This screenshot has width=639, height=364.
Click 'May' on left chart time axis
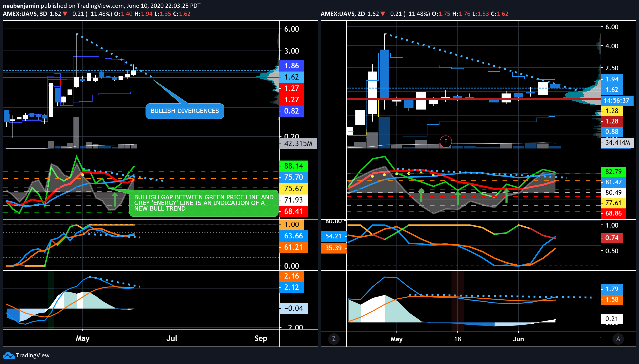click(83, 338)
